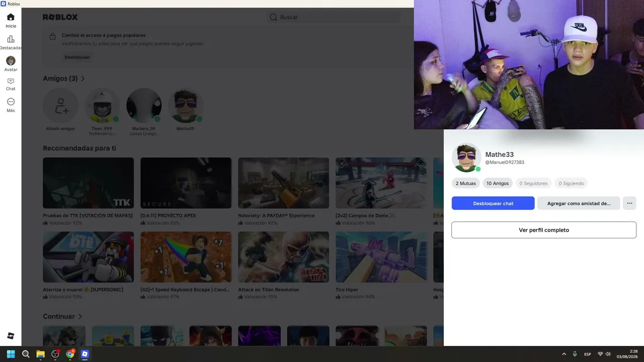This screenshot has width=644, height=362.
Task: Go to Inicio in the sidebar
Action: tap(11, 20)
